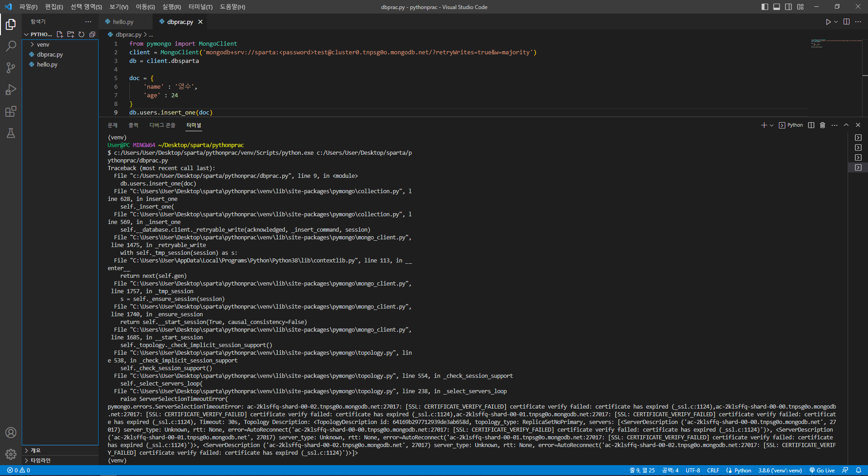Kill the terminal with trash icon
The image size is (868, 476).
click(823, 125)
